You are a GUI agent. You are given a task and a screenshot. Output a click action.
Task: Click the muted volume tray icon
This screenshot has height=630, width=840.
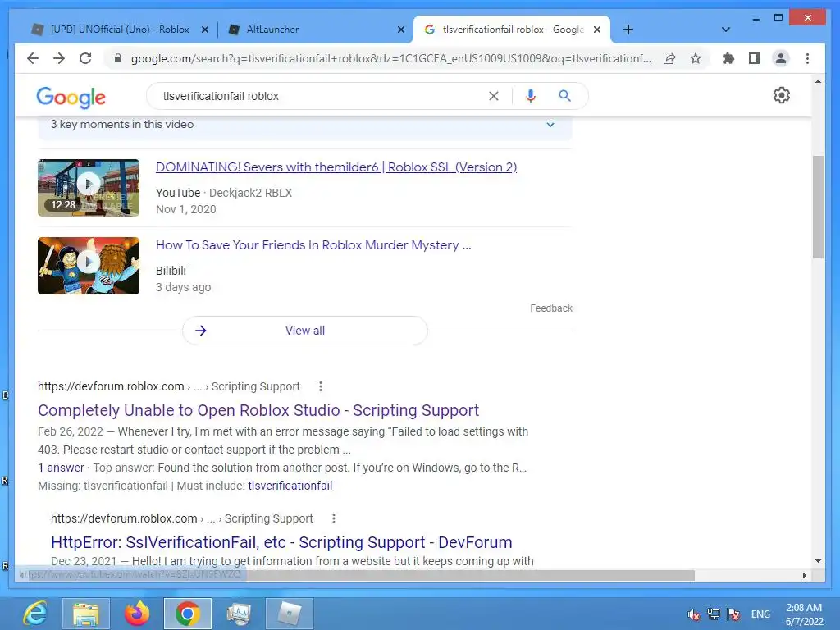693,614
